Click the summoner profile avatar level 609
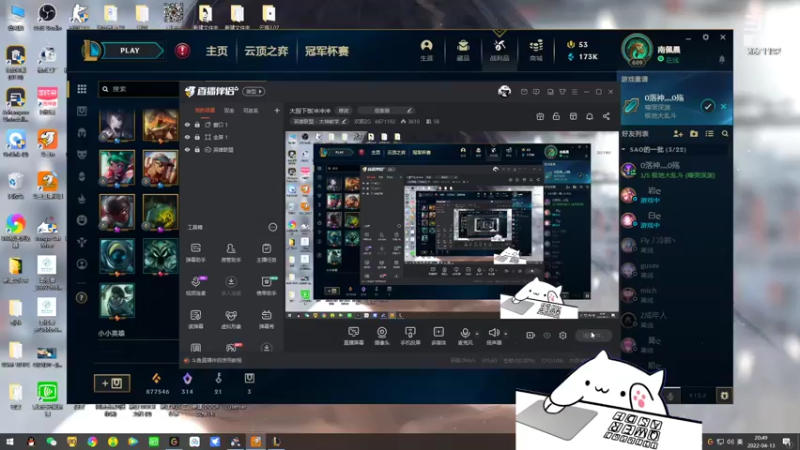Viewport: 800px width, 450px height. (637, 50)
